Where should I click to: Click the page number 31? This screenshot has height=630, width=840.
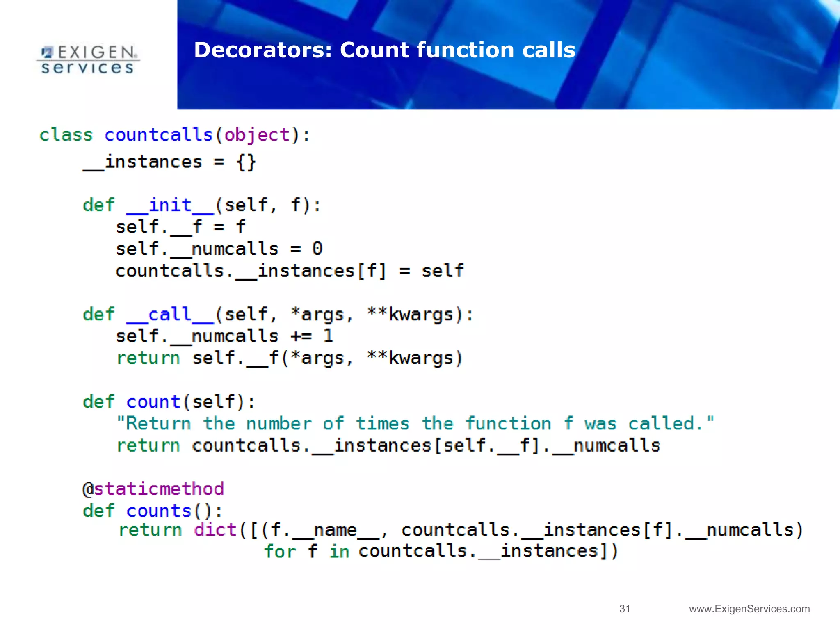click(x=624, y=609)
